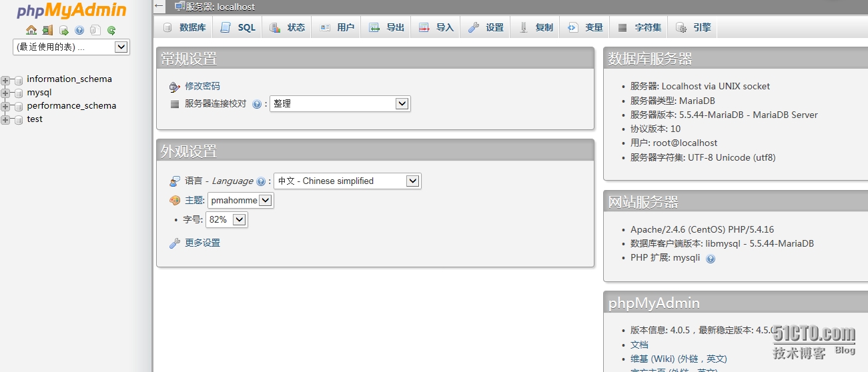Click the text 服务器字符集: UTF-8 Unicode (utf8)
The width and height of the screenshot is (868, 372).
coord(703,158)
